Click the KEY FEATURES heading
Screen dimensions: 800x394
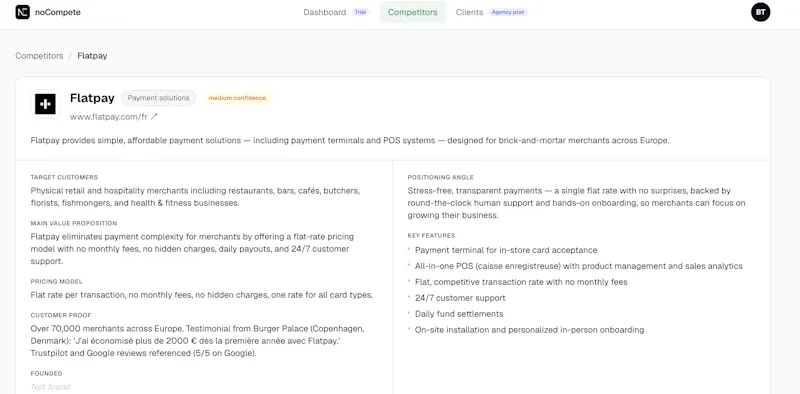(x=431, y=235)
